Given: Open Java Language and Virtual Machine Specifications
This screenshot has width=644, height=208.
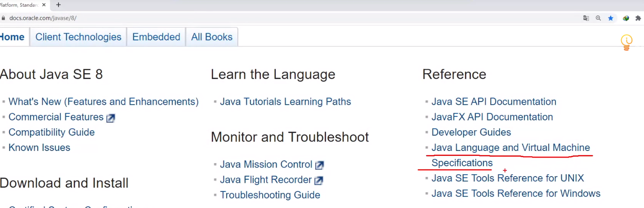Looking at the screenshot, I should click(x=510, y=155).
